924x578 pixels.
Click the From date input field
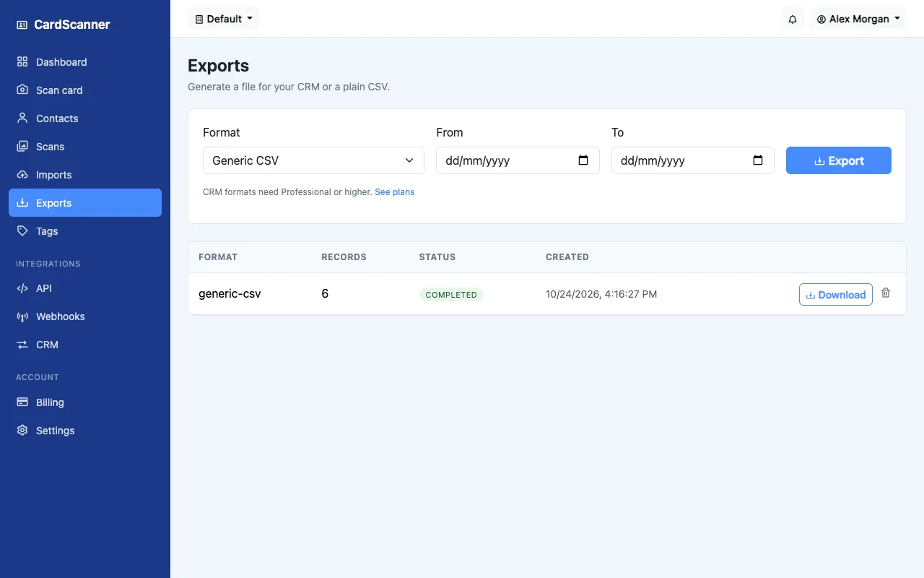pos(518,160)
